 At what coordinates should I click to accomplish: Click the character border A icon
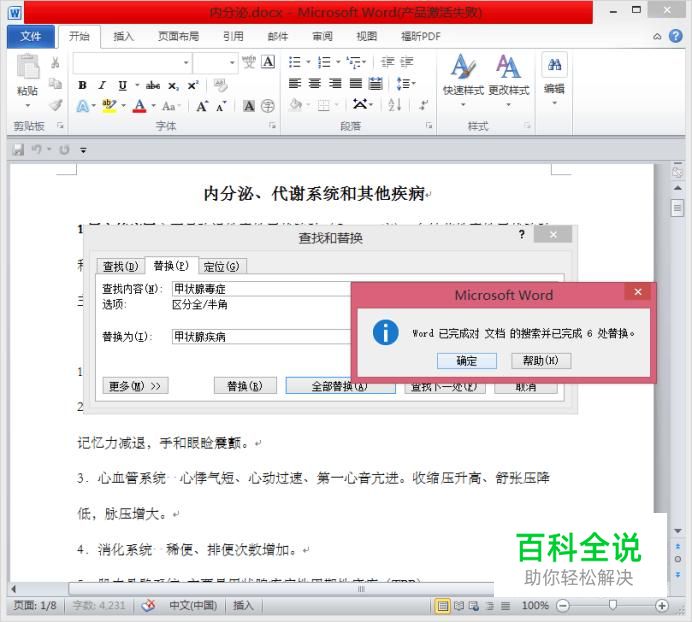pyautogui.click(x=268, y=62)
